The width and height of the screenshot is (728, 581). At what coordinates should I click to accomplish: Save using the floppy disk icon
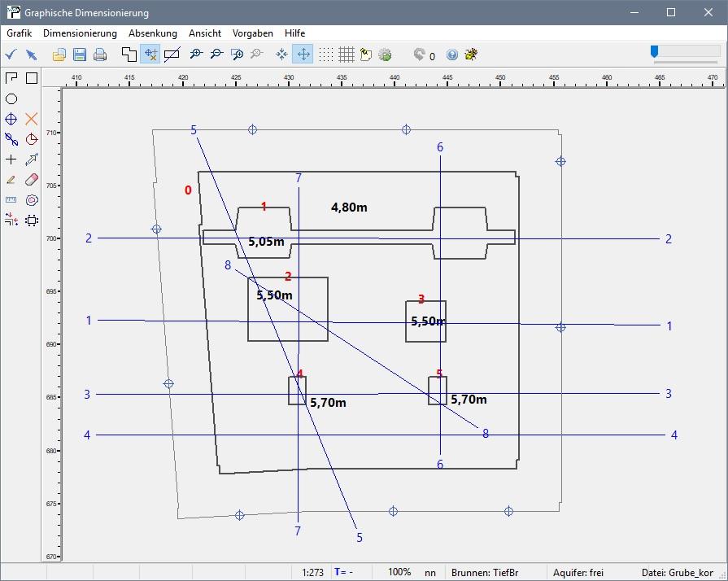[80, 55]
